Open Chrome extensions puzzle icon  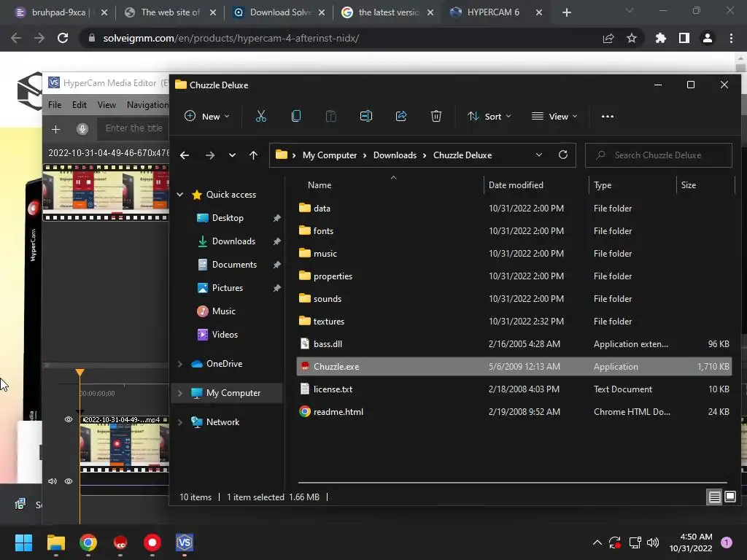point(661,38)
